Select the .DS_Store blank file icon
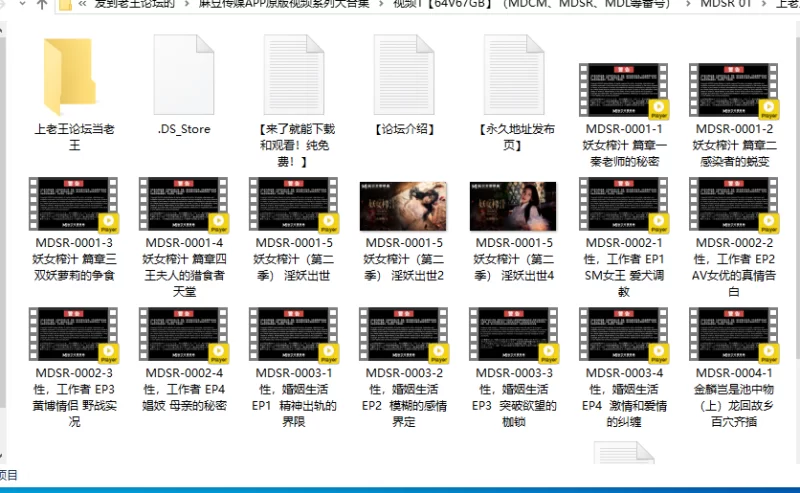This screenshot has width=800, height=493. (184, 75)
